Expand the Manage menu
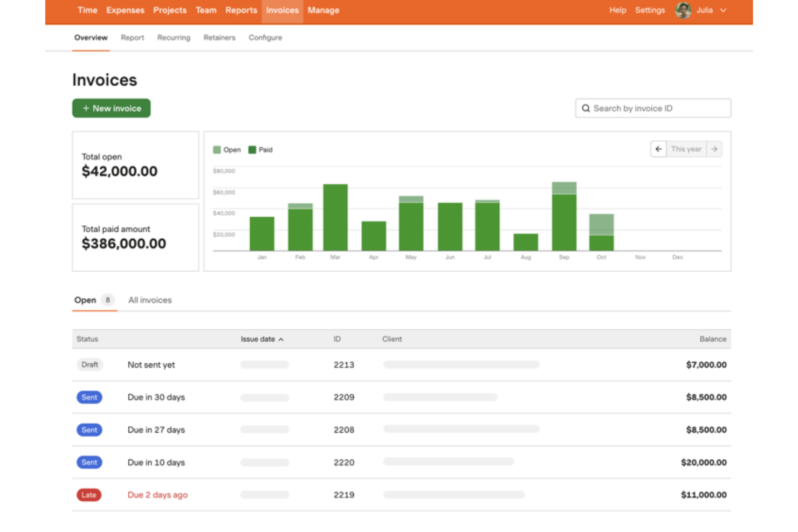The width and height of the screenshot is (798, 532). click(323, 10)
